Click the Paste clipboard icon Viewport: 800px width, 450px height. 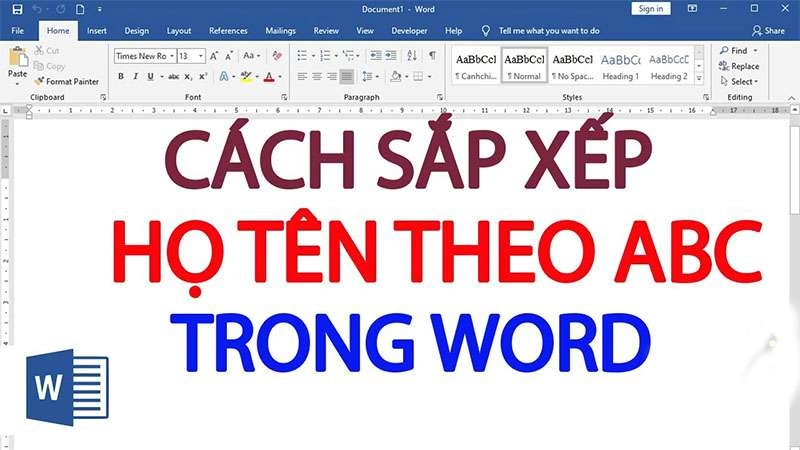point(17,62)
